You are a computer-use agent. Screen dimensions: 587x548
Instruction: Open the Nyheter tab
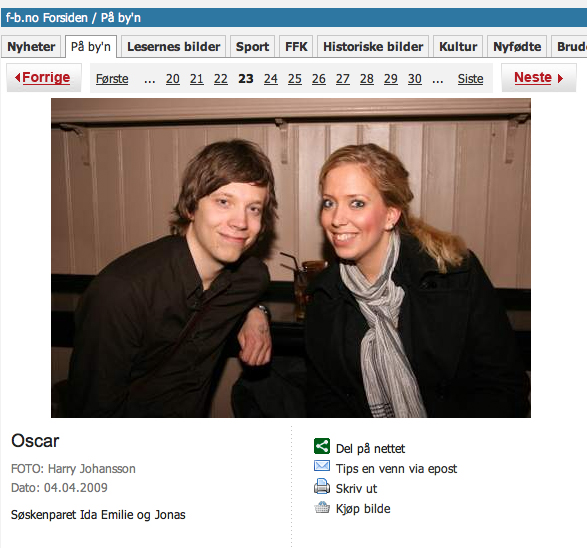pyautogui.click(x=31, y=47)
